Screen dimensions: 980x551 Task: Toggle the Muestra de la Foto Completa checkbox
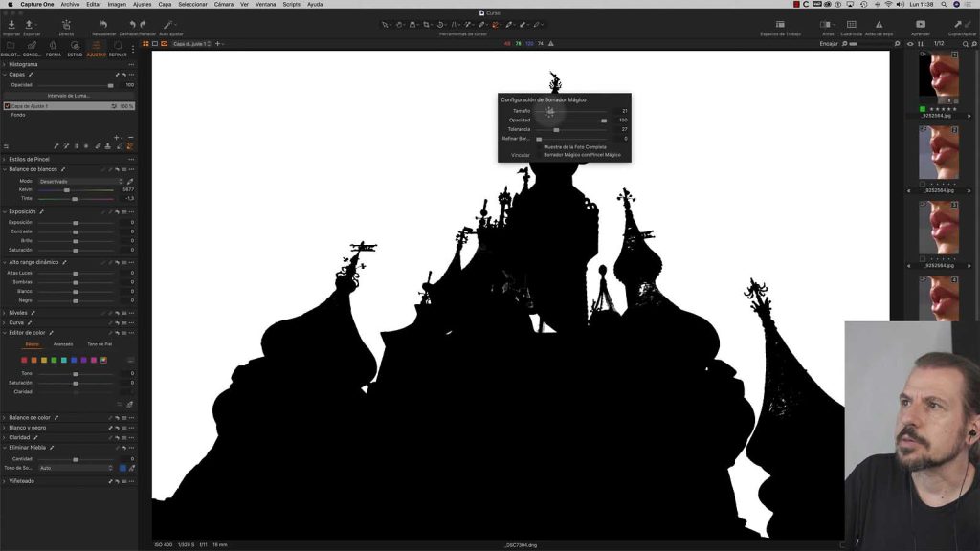pyautogui.click(x=540, y=147)
